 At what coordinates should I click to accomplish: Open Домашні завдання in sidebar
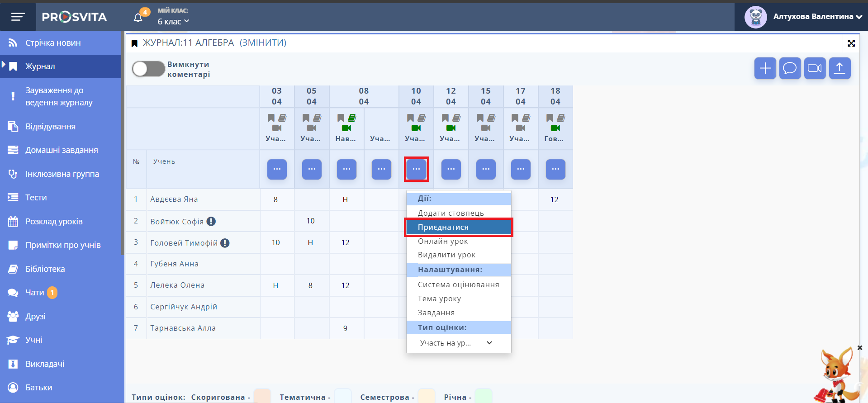(62, 150)
